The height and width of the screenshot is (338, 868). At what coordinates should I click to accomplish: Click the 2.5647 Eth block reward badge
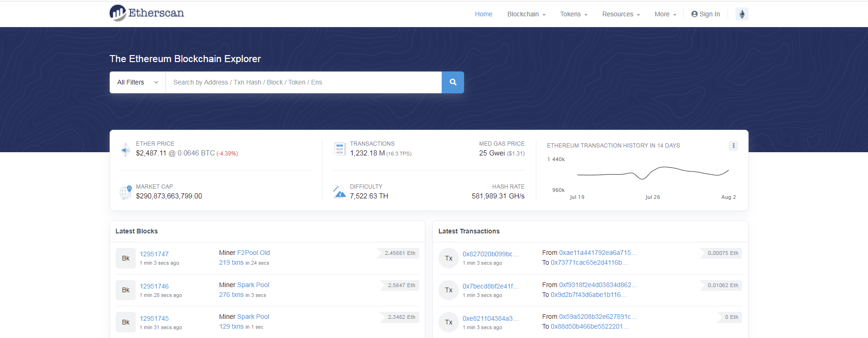click(x=399, y=285)
